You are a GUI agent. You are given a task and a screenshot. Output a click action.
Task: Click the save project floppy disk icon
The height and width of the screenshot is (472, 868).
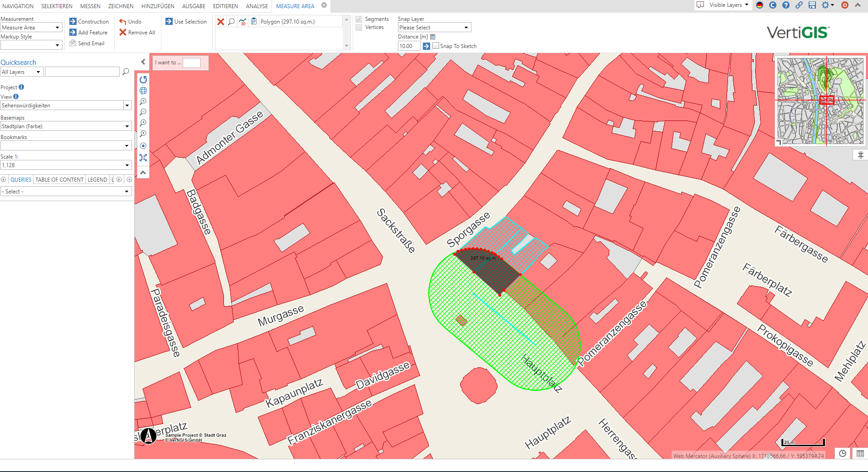tap(812, 5)
